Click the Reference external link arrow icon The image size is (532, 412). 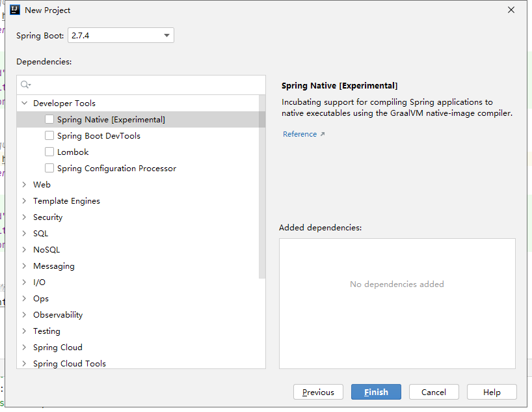pos(322,135)
